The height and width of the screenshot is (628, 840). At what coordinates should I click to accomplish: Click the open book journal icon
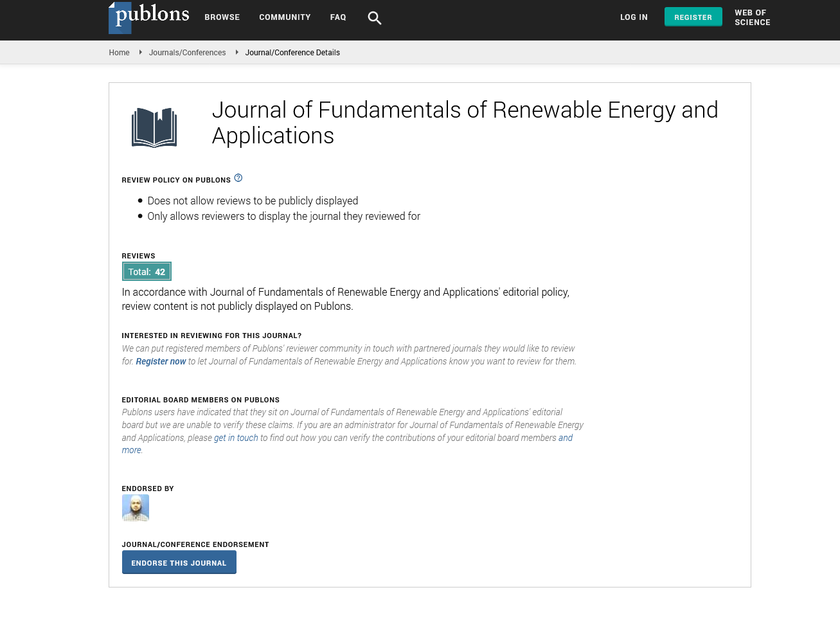point(154,127)
